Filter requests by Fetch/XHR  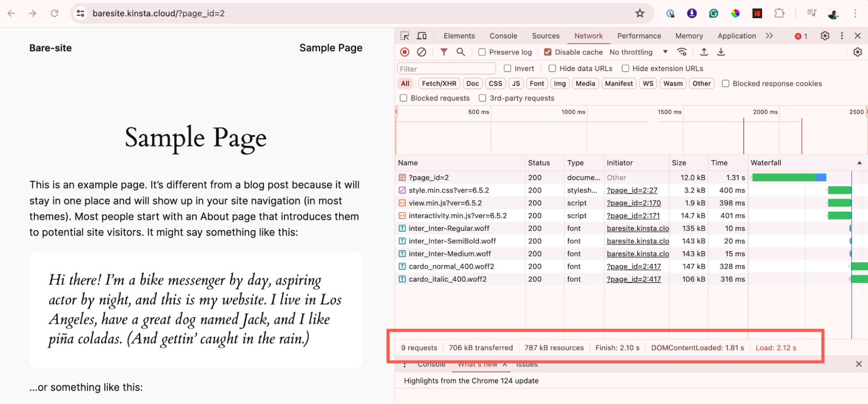tap(439, 84)
